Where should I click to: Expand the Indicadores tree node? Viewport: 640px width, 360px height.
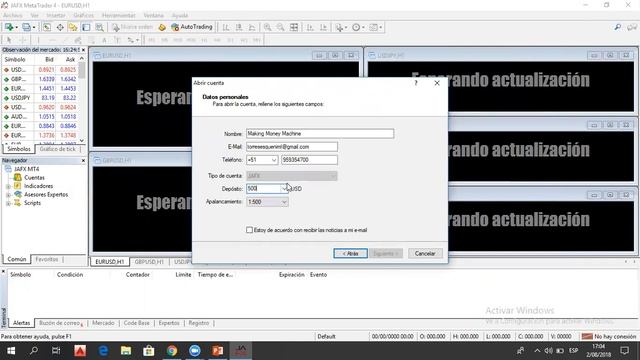[8, 187]
